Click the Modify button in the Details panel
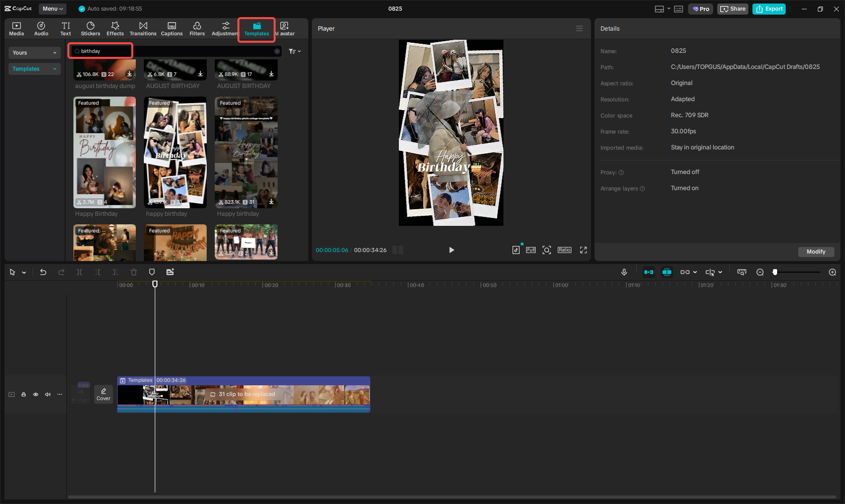Screen dimensions: 845x504 pos(816,251)
